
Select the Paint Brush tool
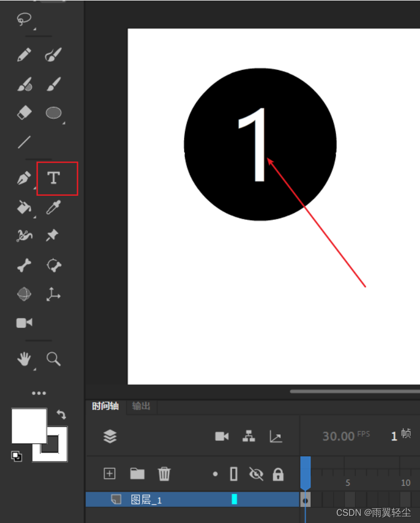pyautogui.click(x=54, y=55)
